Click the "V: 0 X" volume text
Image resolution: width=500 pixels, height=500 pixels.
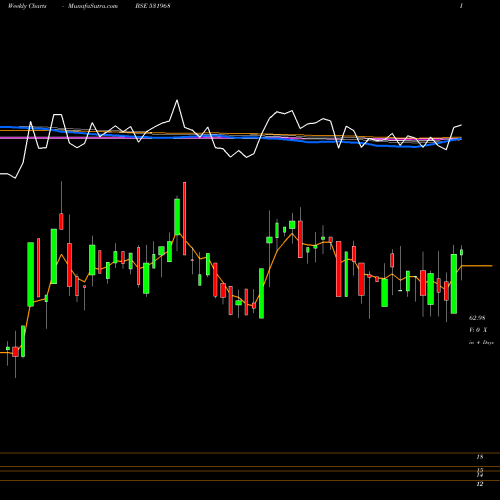[478, 330]
